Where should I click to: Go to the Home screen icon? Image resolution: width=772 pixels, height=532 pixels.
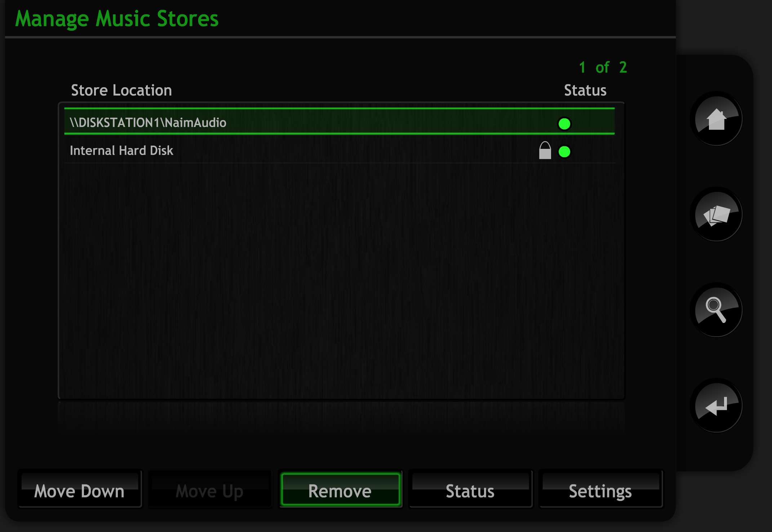point(716,119)
